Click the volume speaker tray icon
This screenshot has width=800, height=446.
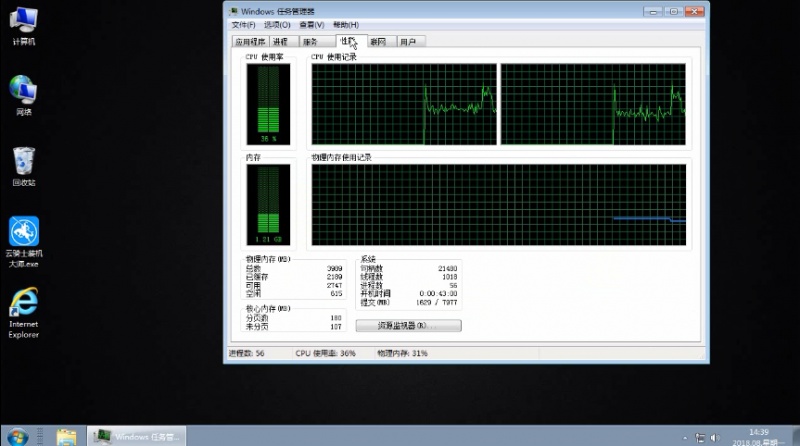[x=715, y=438]
